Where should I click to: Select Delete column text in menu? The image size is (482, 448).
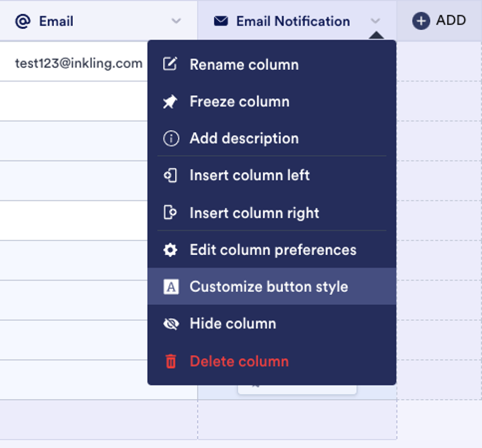pyautogui.click(x=239, y=361)
